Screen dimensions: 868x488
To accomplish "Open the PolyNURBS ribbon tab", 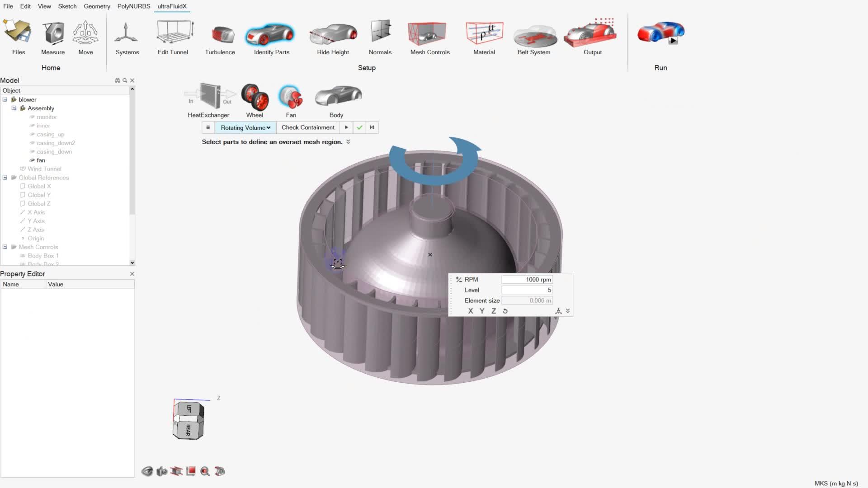I will (134, 6).
